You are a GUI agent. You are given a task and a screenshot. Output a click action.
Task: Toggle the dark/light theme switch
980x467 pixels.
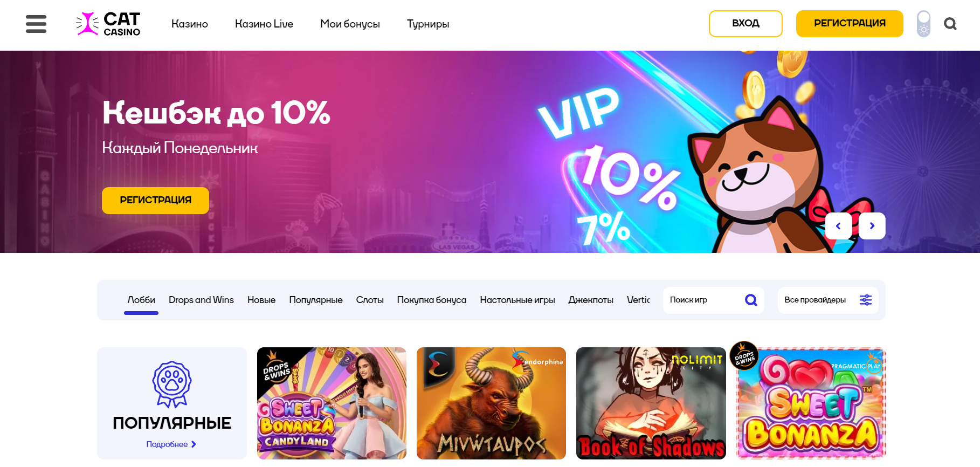tap(923, 24)
